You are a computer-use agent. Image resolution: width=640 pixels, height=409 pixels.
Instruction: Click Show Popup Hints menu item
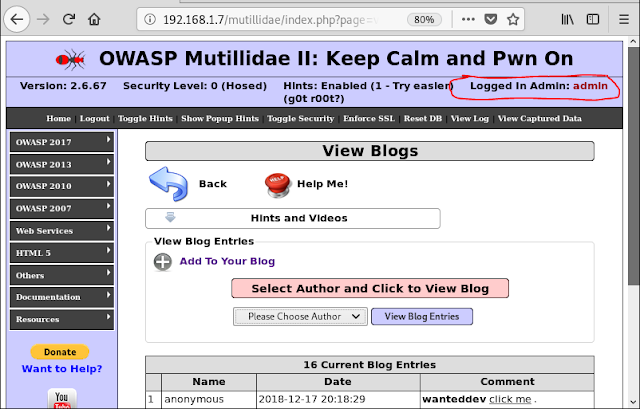coord(220,118)
